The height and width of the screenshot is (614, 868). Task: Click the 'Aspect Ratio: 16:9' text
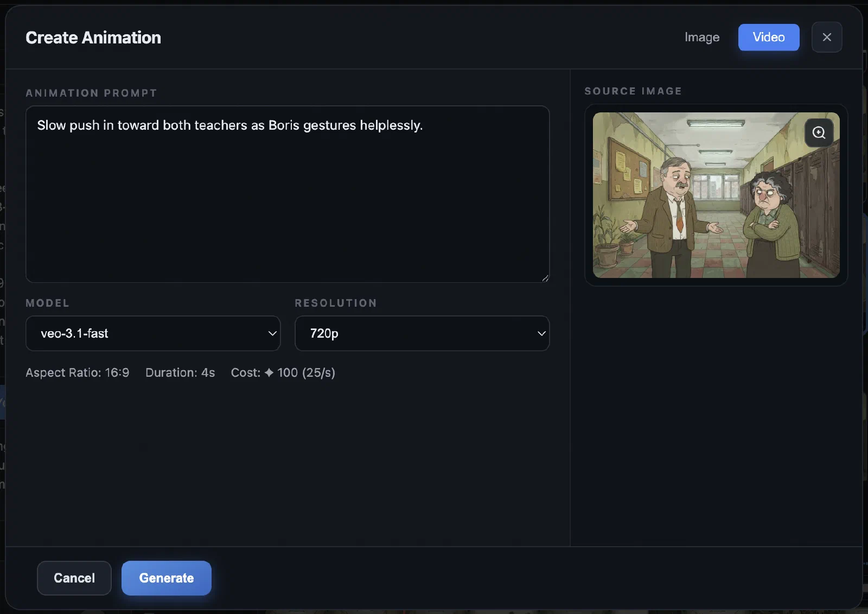(x=78, y=372)
